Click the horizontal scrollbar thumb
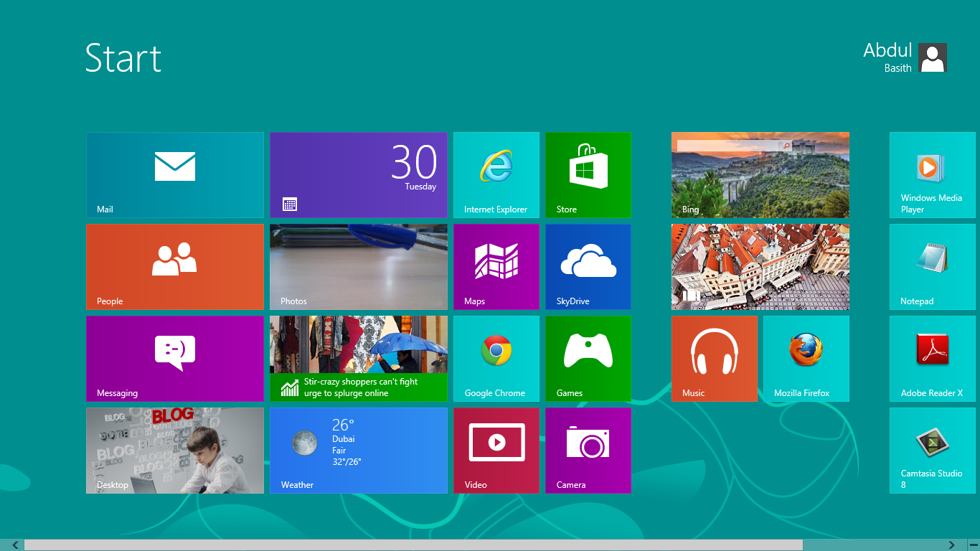The height and width of the screenshot is (551, 980). pos(413,545)
